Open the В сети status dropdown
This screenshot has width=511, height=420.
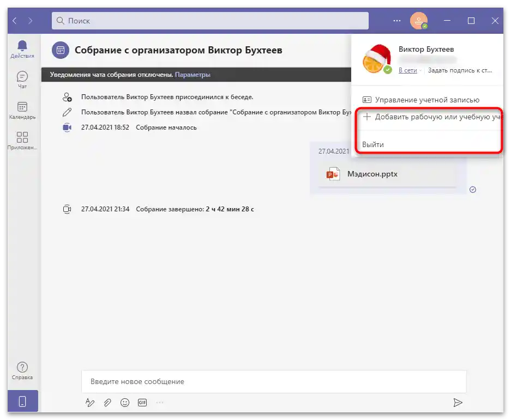pyautogui.click(x=410, y=70)
